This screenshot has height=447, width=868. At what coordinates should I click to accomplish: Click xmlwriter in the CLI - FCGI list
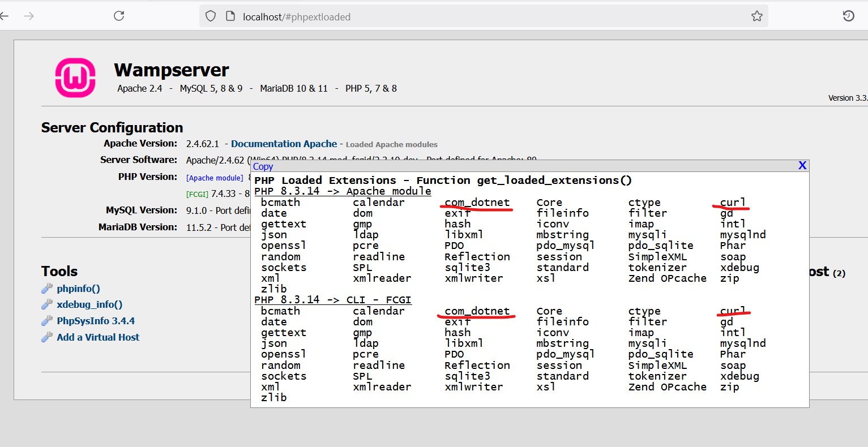click(474, 387)
